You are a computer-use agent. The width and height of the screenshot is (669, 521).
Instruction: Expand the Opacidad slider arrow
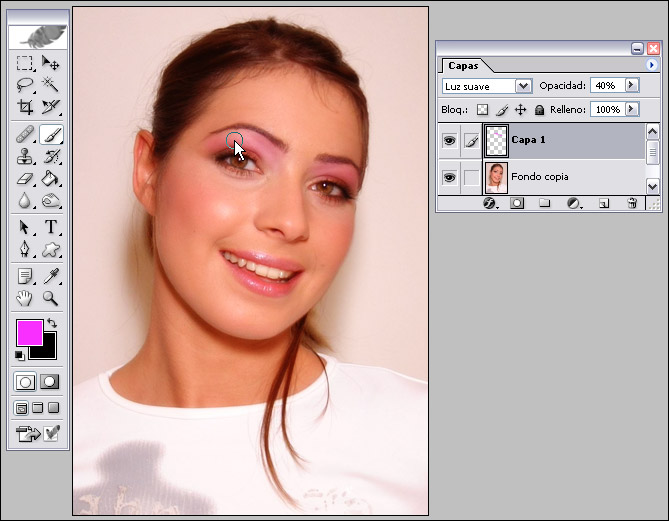coord(631,86)
